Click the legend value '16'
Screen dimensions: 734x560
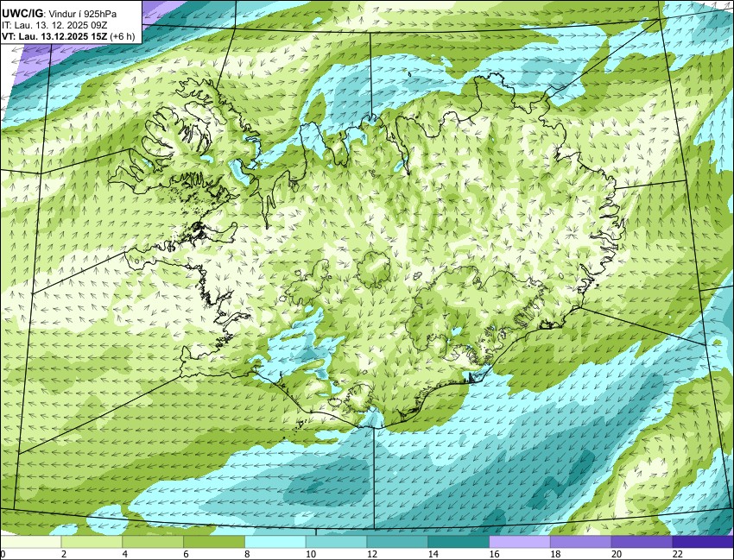[x=494, y=554]
